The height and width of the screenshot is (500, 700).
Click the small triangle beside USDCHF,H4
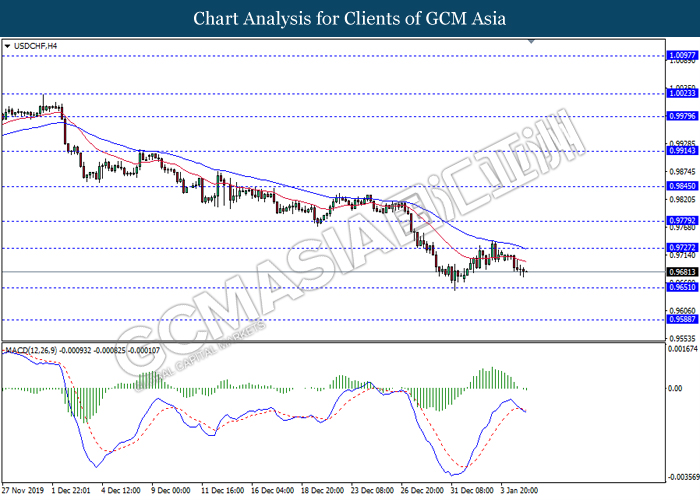9,45
